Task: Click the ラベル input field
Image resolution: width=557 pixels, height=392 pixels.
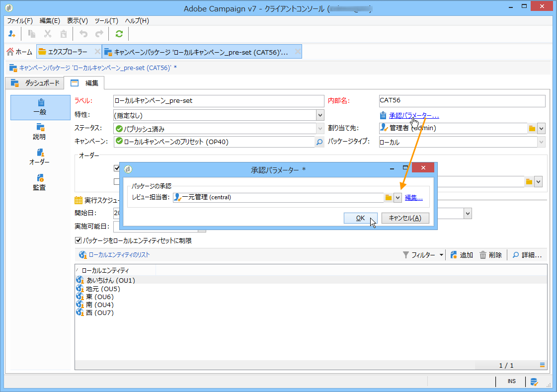Action: [219, 101]
